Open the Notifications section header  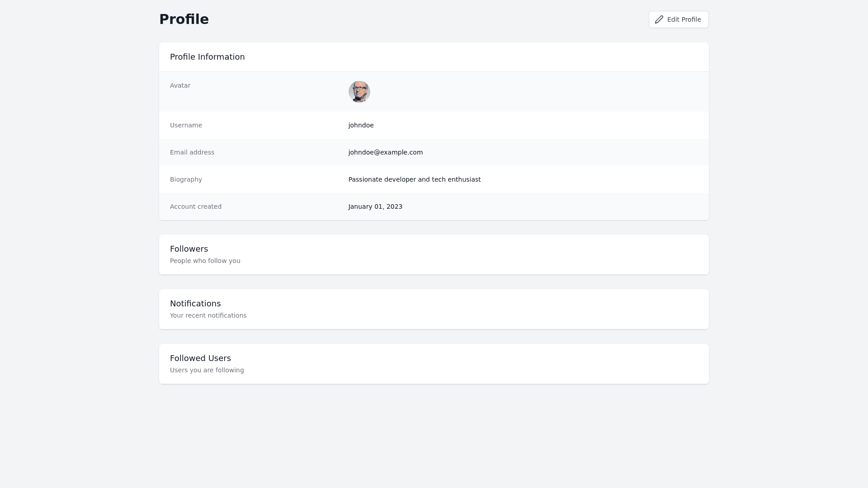[195, 304]
